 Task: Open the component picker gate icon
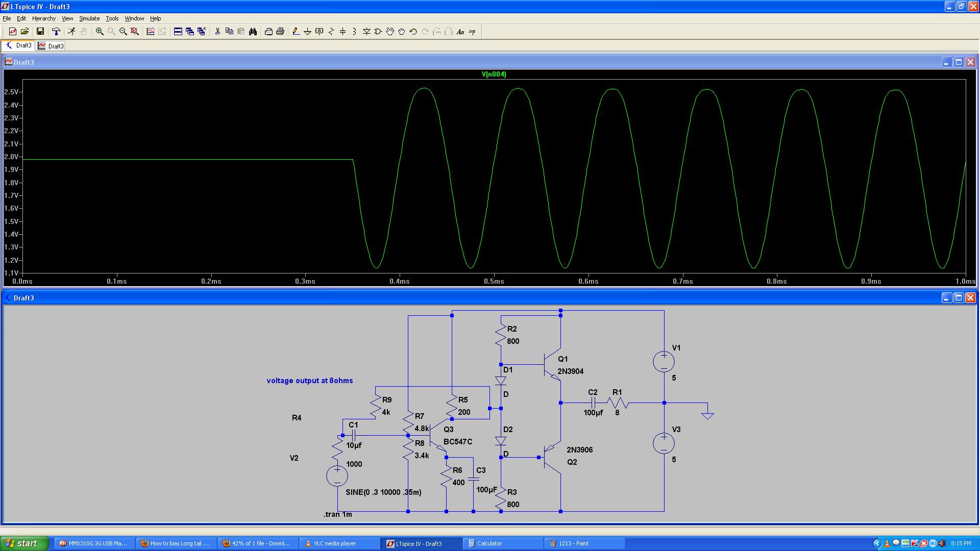tap(378, 32)
